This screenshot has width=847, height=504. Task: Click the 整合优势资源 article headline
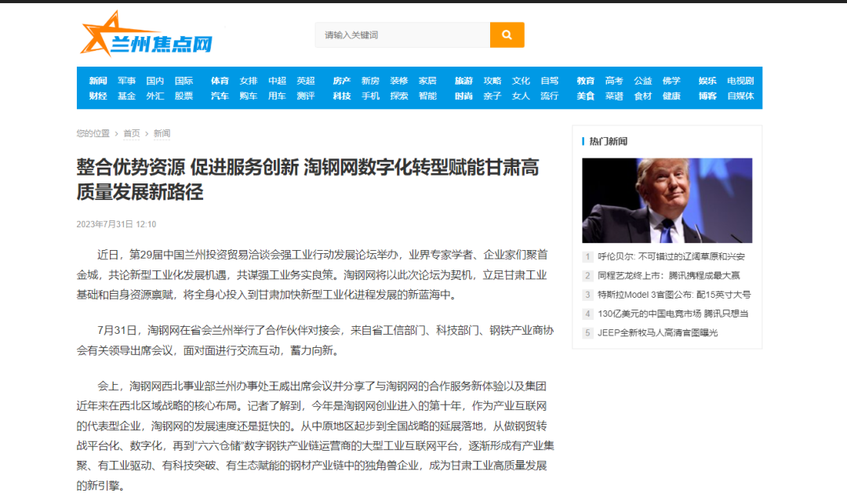(x=307, y=179)
